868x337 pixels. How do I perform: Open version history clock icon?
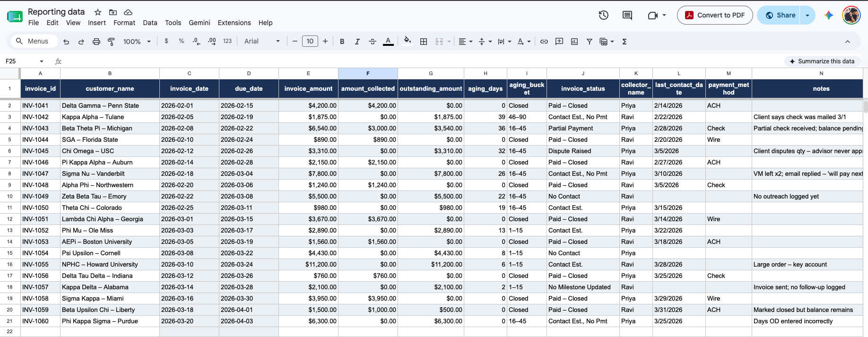[x=603, y=15]
